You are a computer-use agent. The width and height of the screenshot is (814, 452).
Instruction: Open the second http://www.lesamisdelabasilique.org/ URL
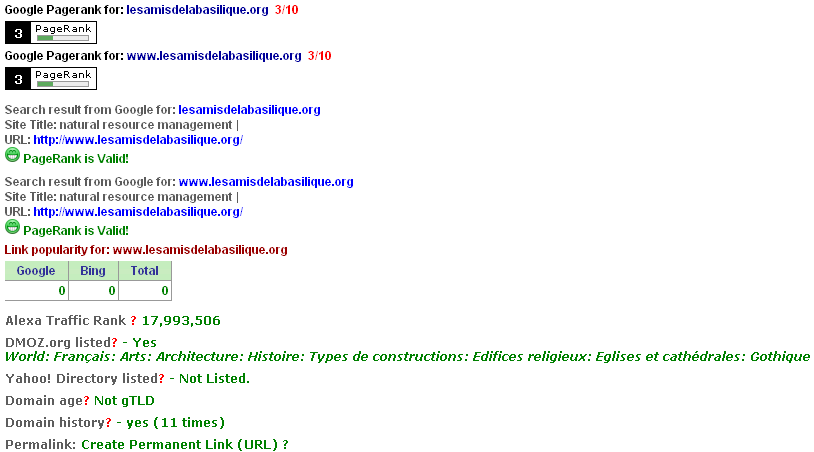[x=138, y=212]
